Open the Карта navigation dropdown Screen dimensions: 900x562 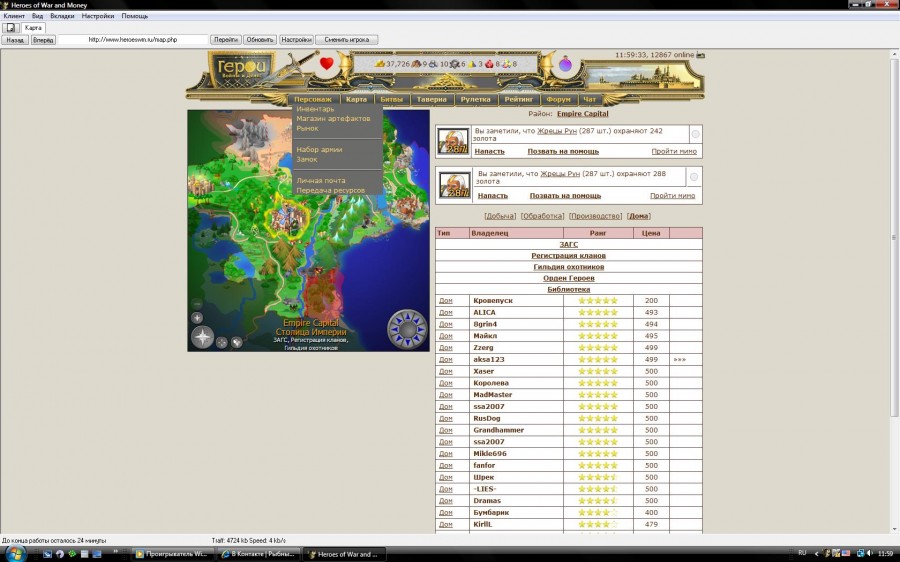coord(356,99)
